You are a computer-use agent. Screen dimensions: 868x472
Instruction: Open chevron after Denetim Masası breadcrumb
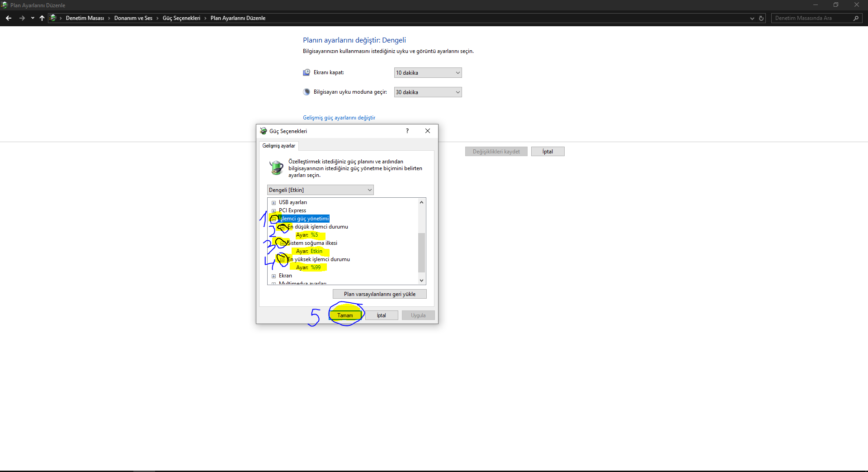click(109, 18)
